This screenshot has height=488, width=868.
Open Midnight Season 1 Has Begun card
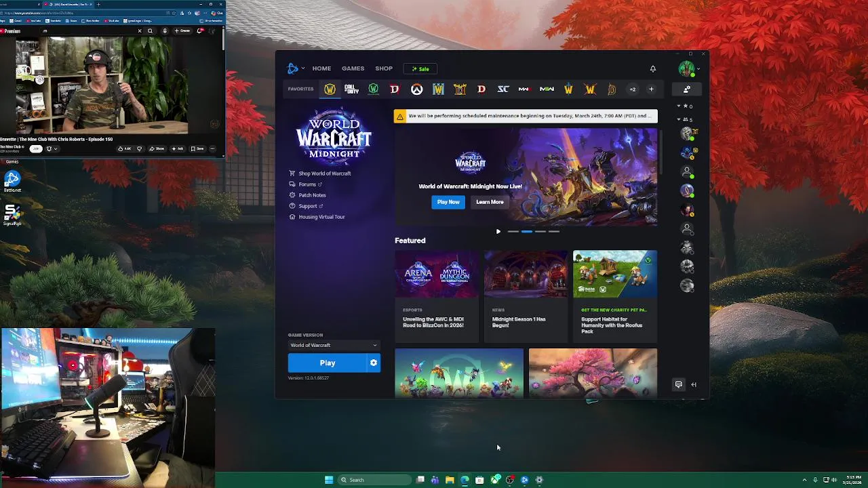pyautogui.click(x=526, y=296)
